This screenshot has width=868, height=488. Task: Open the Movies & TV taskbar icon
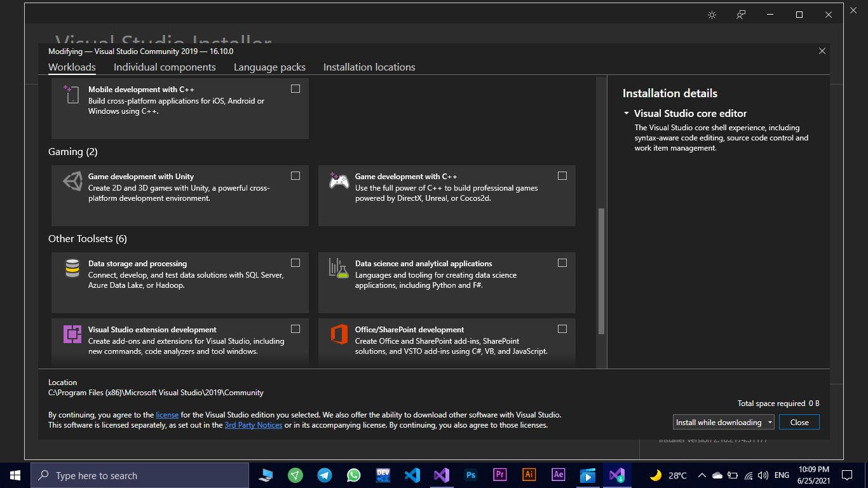588,475
